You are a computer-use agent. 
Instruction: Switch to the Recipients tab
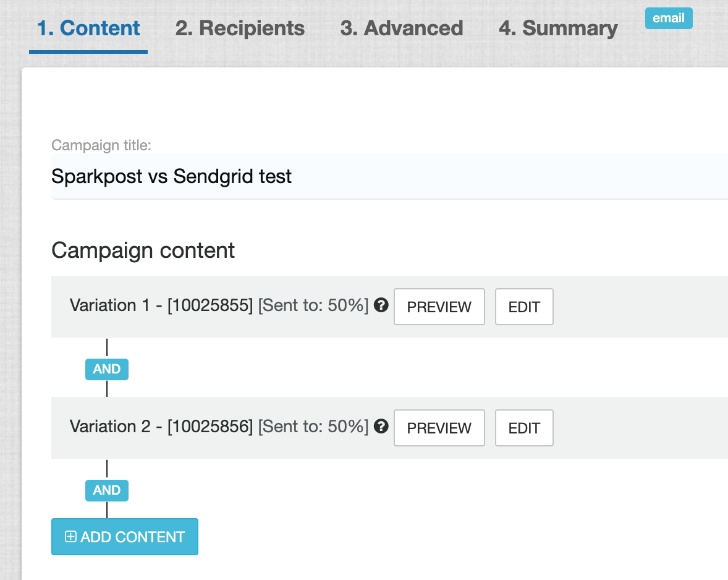pyautogui.click(x=240, y=28)
